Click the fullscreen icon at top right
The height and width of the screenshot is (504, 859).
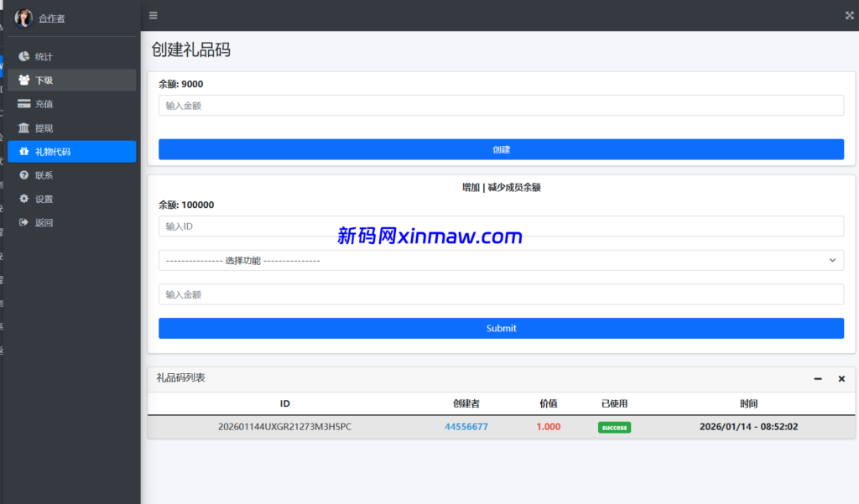[848, 14]
